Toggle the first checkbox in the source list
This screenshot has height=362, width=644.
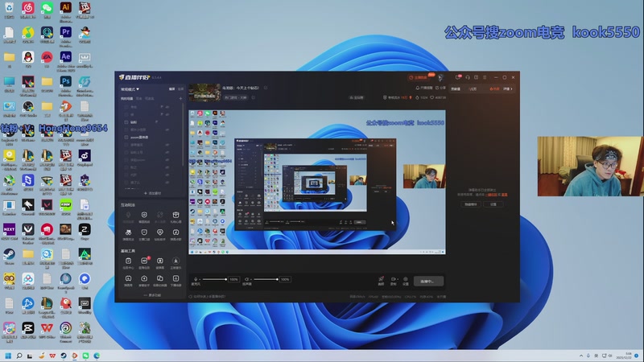click(x=127, y=107)
